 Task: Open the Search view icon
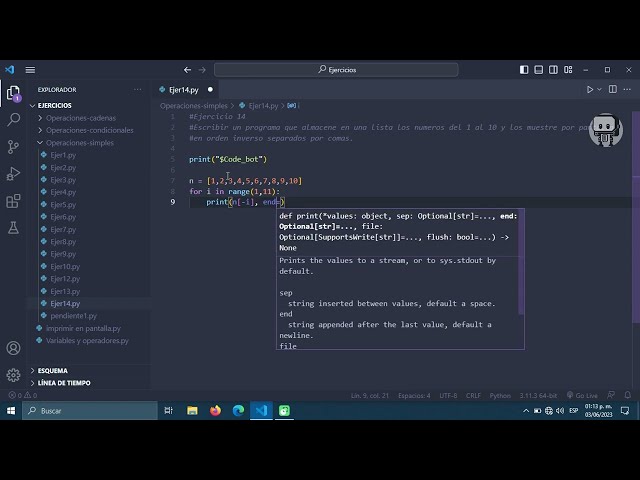pyautogui.click(x=13, y=120)
